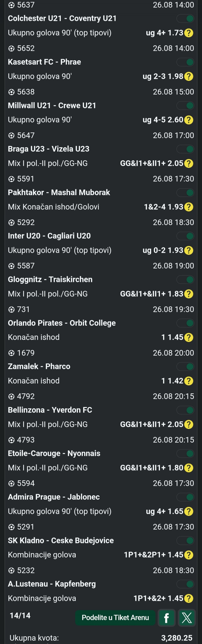Select Gloggnitz - Traiskirchen match title
The width and height of the screenshot is (202, 644).
50,279
